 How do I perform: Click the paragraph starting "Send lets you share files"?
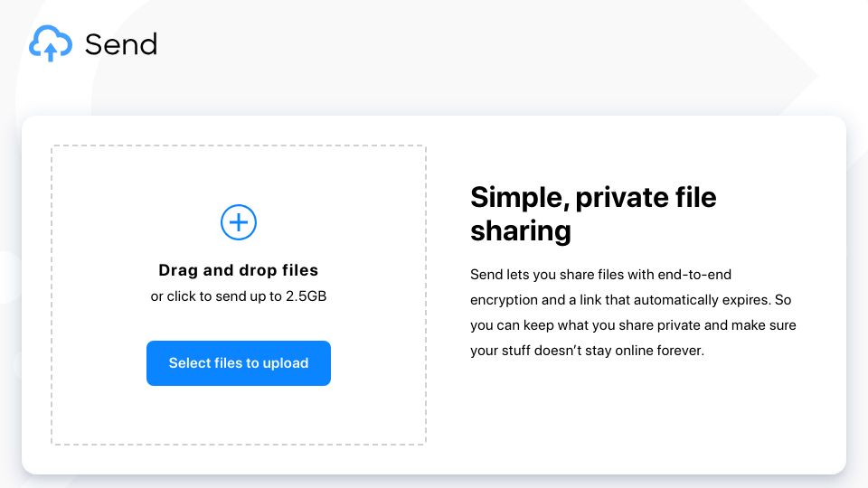(633, 313)
